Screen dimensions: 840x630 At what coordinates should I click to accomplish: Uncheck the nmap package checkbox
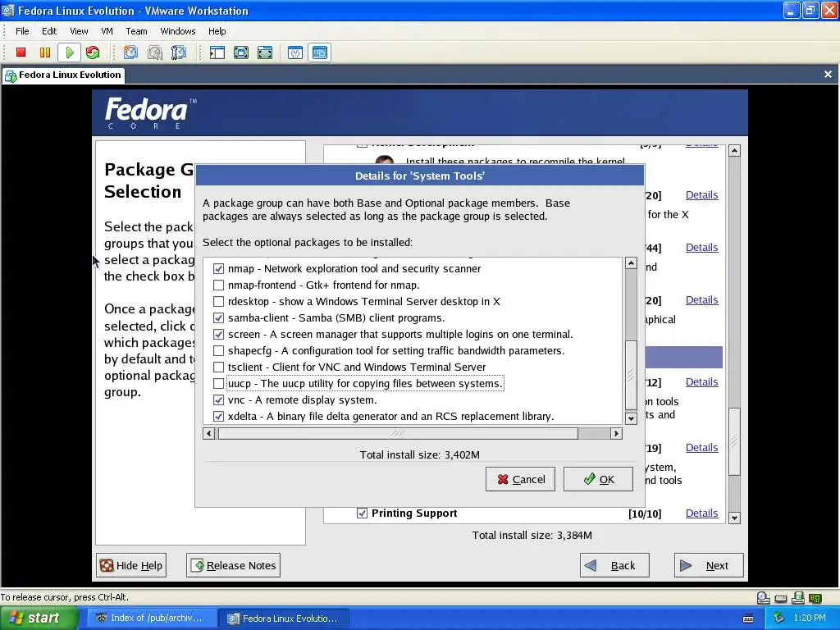(218, 268)
